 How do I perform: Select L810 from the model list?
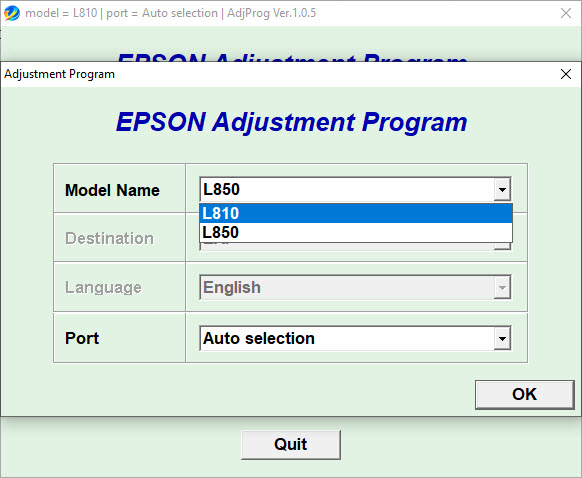point(356,213)
